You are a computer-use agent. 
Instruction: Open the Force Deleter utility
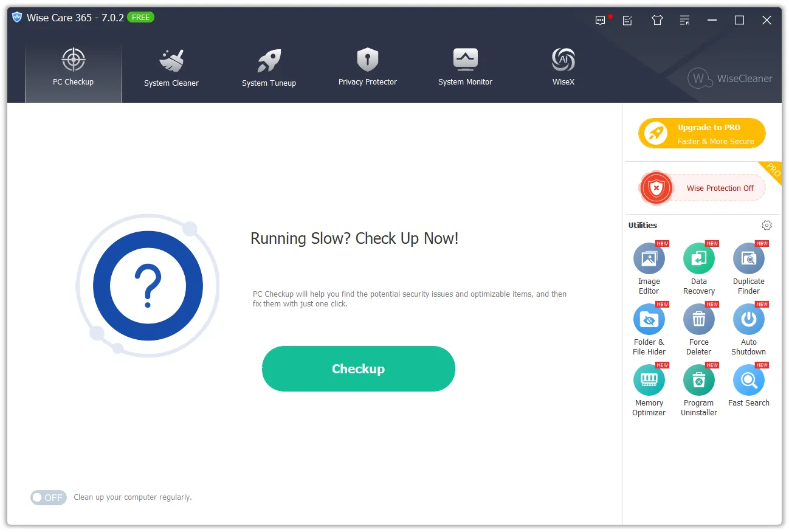(x=699, y=329)
